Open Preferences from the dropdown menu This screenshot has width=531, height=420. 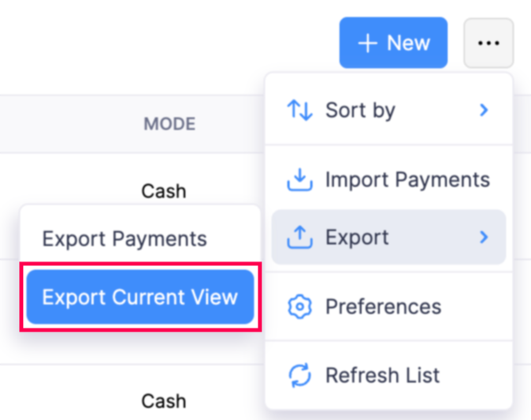point(383,306)
